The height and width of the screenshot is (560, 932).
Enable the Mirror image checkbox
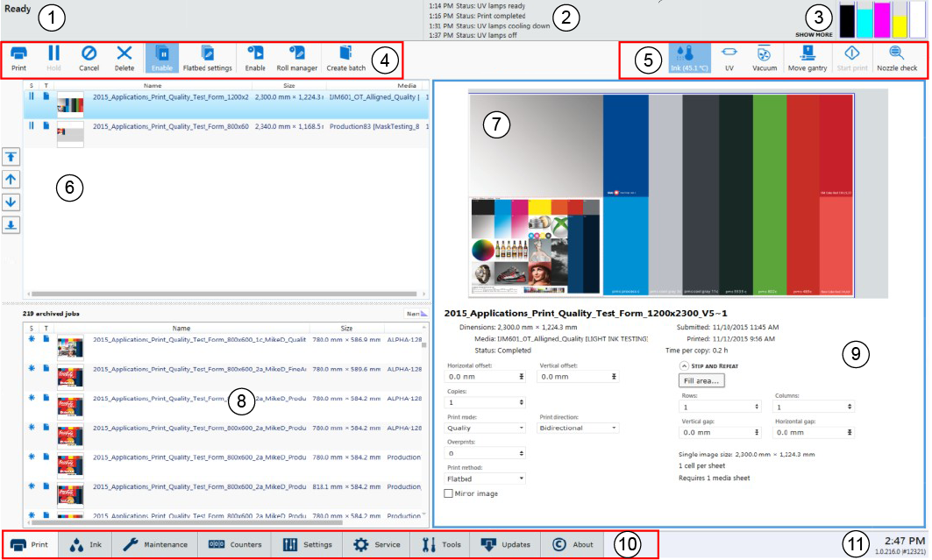[449, 494]
